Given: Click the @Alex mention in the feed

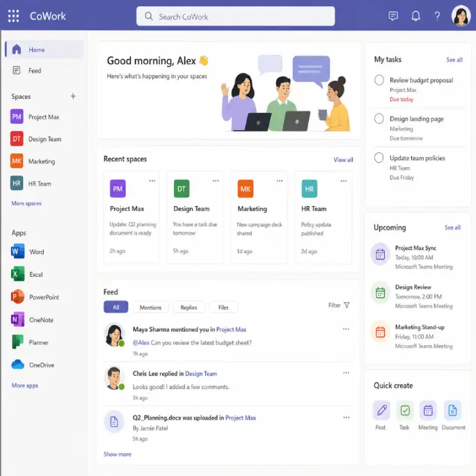Looking at the screenshot, I should coord(141,342).
